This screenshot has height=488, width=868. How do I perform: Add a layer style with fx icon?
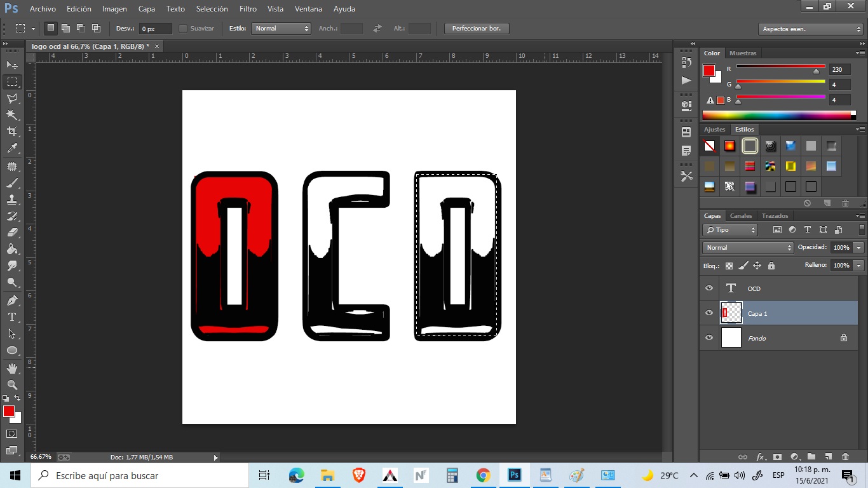point(760,456)
